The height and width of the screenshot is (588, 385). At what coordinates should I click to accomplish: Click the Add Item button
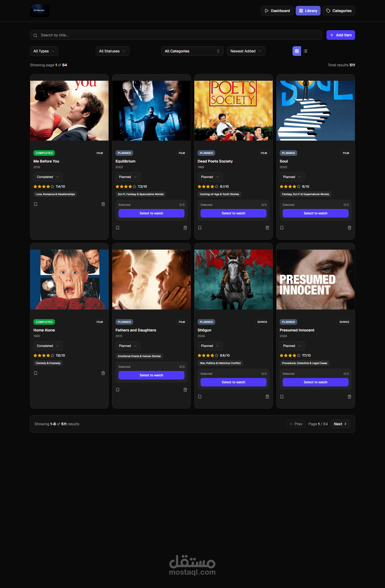[x=341, y=35]
